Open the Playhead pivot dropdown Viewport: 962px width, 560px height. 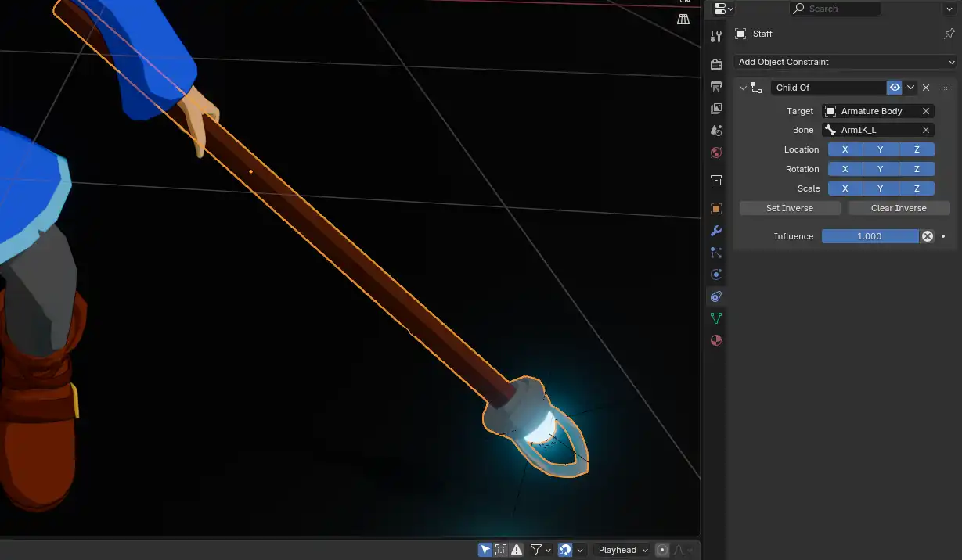point(623,550)
